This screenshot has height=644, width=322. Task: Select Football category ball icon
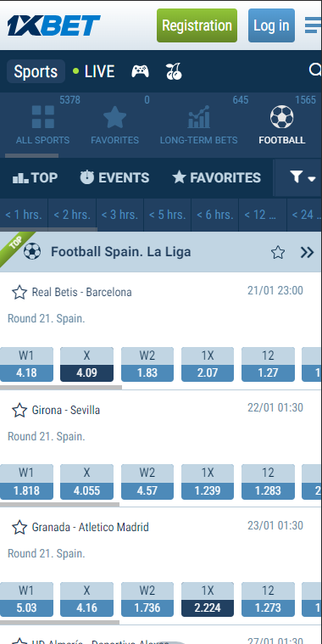pos(282,117)
